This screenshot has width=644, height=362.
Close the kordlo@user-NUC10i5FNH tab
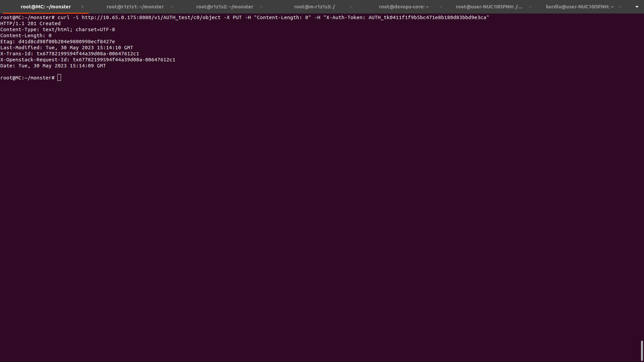point(620,7)
